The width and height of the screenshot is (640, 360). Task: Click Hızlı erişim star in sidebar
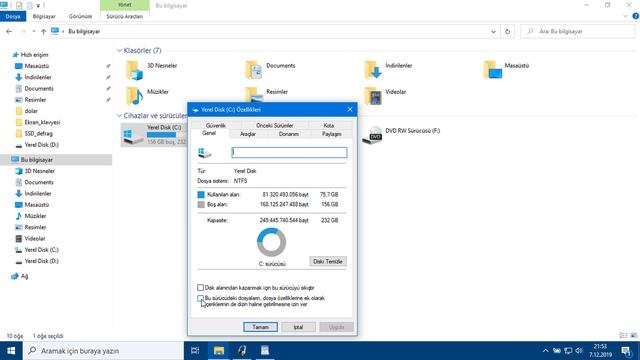pos(16,55)
